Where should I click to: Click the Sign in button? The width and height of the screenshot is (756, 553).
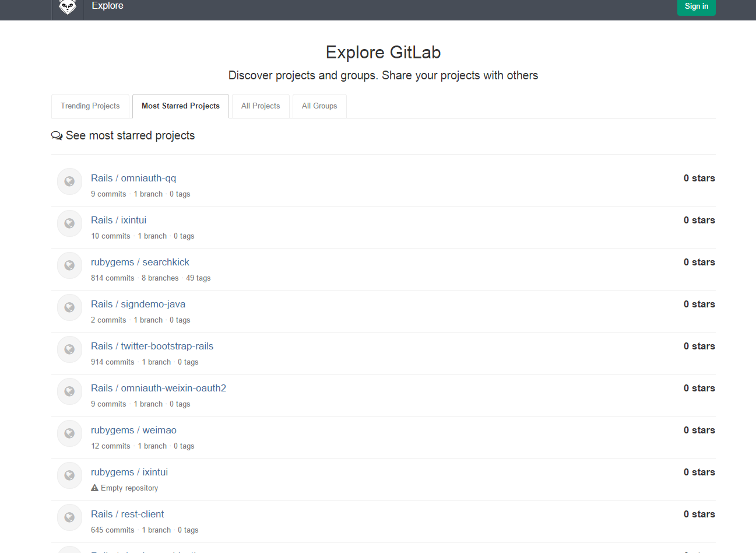tap(697, 6)
